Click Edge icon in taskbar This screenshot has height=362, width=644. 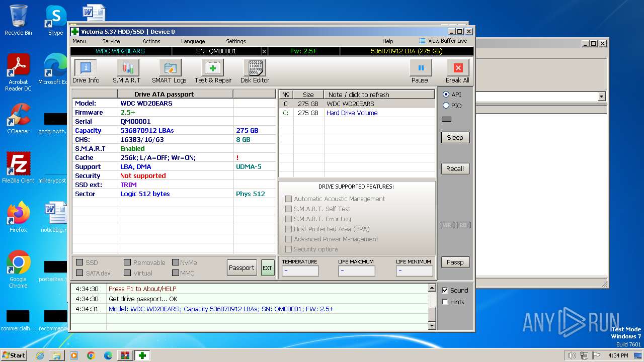tap(108, 355)
